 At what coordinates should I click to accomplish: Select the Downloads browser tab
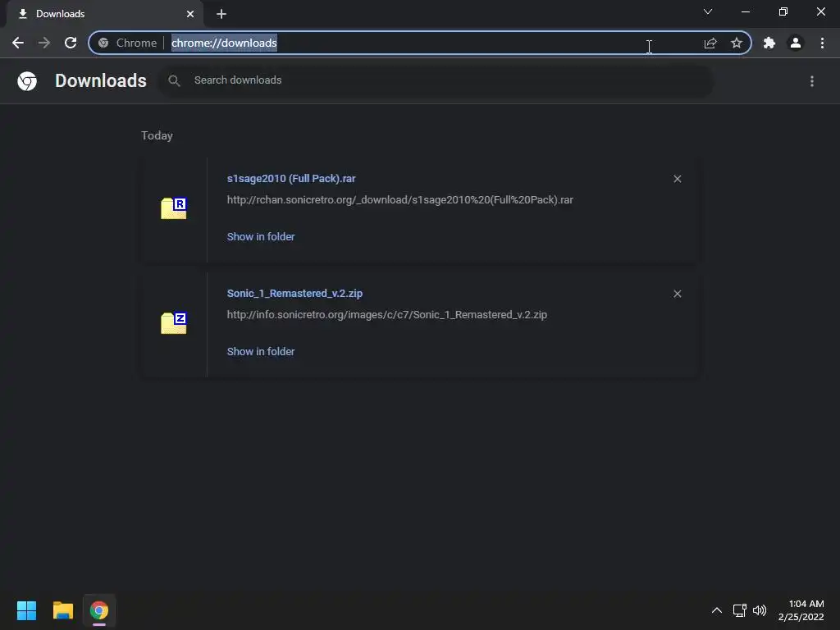tap(104, 14)
